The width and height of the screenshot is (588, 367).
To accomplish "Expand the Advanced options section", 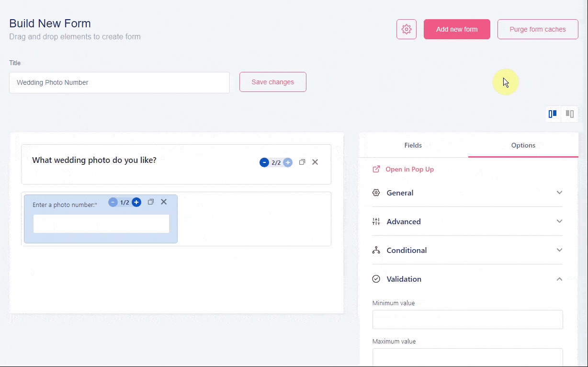I will coord(467,221).
